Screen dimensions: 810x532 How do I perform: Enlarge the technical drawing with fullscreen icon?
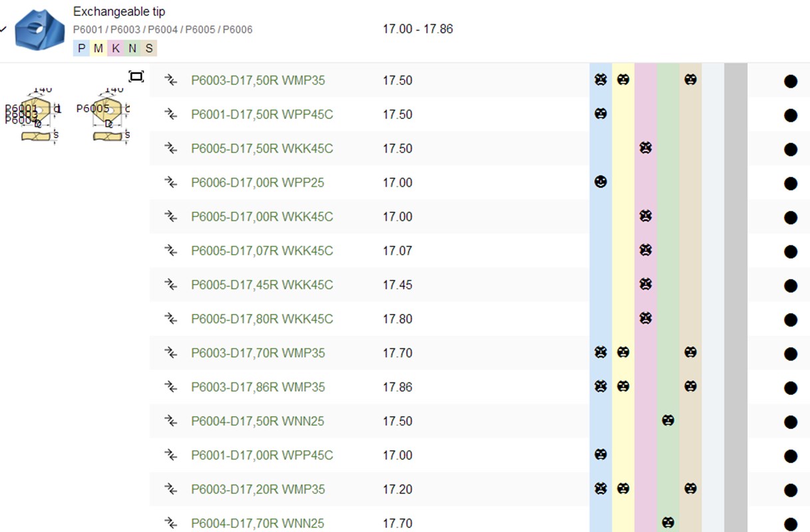pos(136,76)
